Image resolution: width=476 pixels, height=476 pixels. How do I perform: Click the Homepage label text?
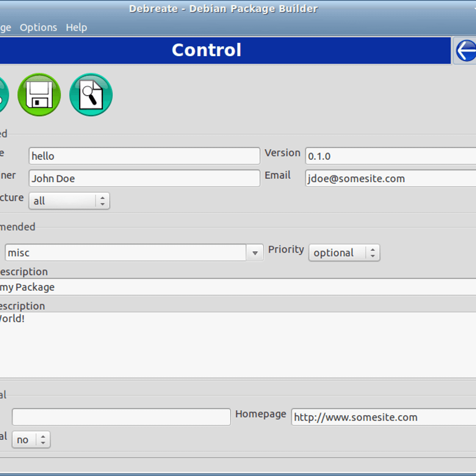pos(261,414)
